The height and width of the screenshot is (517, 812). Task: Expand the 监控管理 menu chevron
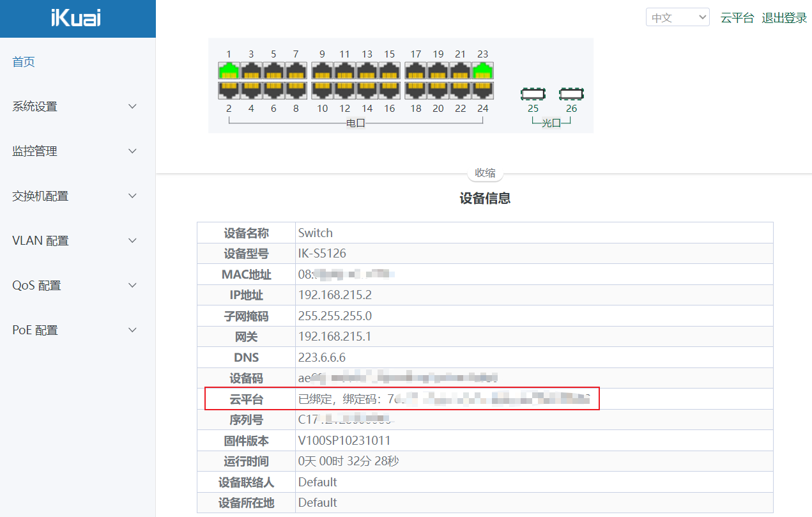tap(132, 151)
